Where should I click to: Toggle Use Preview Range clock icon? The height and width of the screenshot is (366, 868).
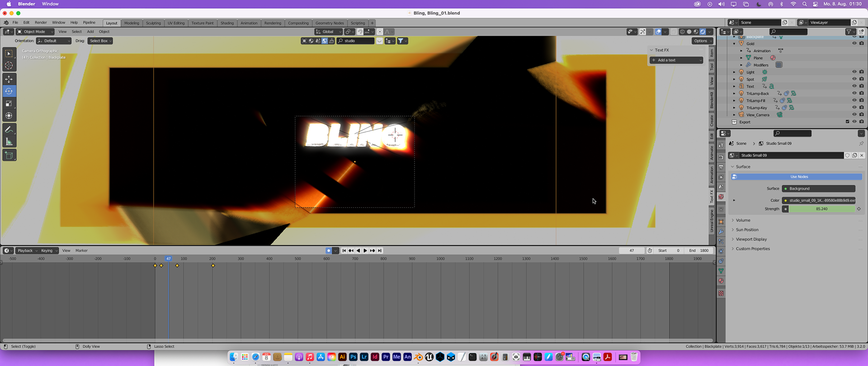click(650, 251)
